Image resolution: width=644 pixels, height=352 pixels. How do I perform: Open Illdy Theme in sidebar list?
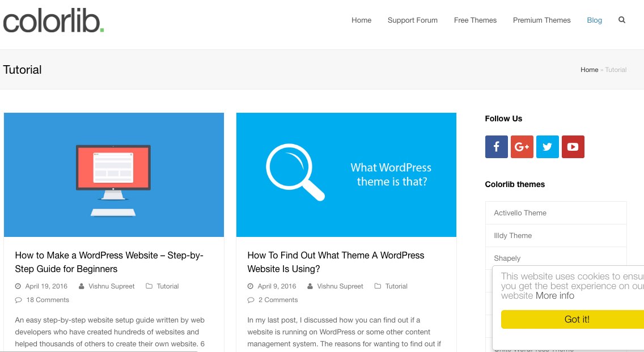click(556, 235)
